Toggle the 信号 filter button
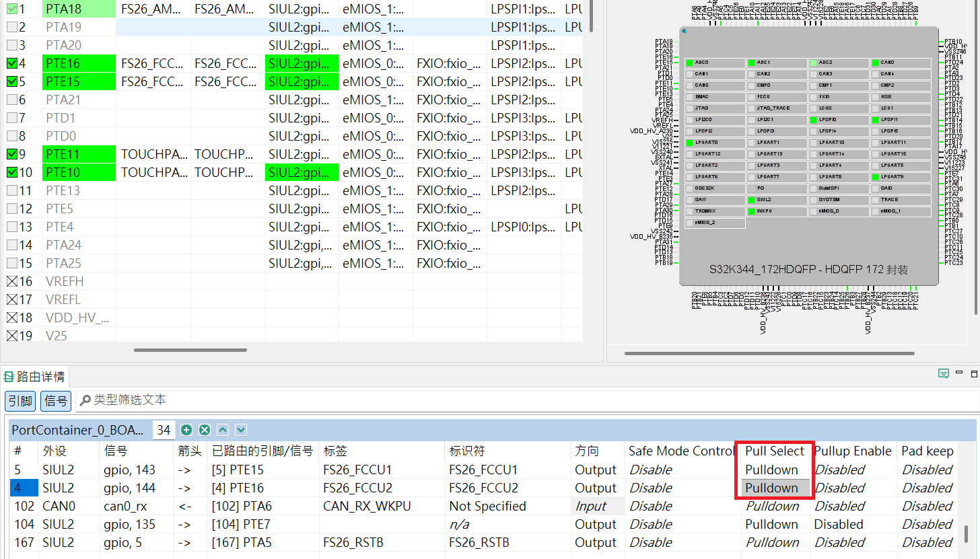The width and height of the screenshot is (980, 559). pyautogui.click(x=56, y=401)
